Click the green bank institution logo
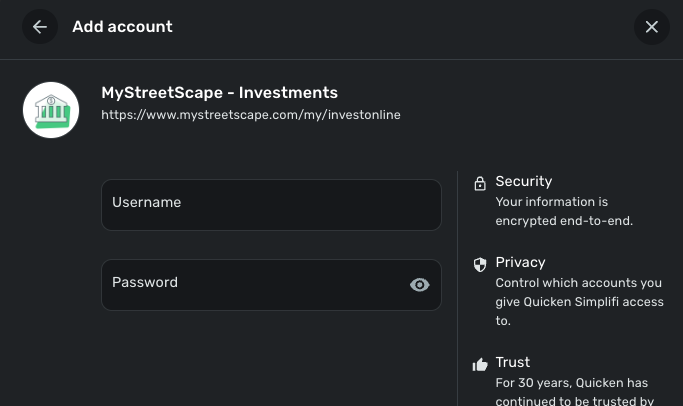The image size is (683, 406). point(51,110)
